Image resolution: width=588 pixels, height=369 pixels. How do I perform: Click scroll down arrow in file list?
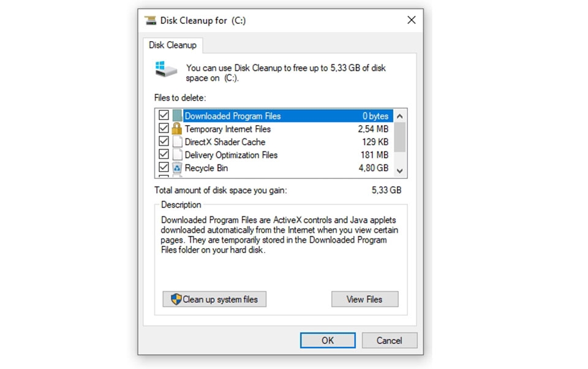(400, 171)
